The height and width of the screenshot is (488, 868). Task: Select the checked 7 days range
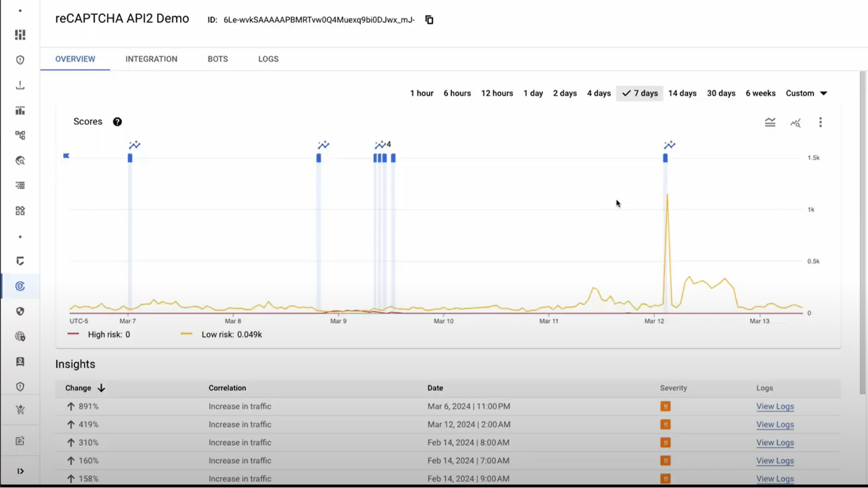pyautogui.click(x=640, y=93)
